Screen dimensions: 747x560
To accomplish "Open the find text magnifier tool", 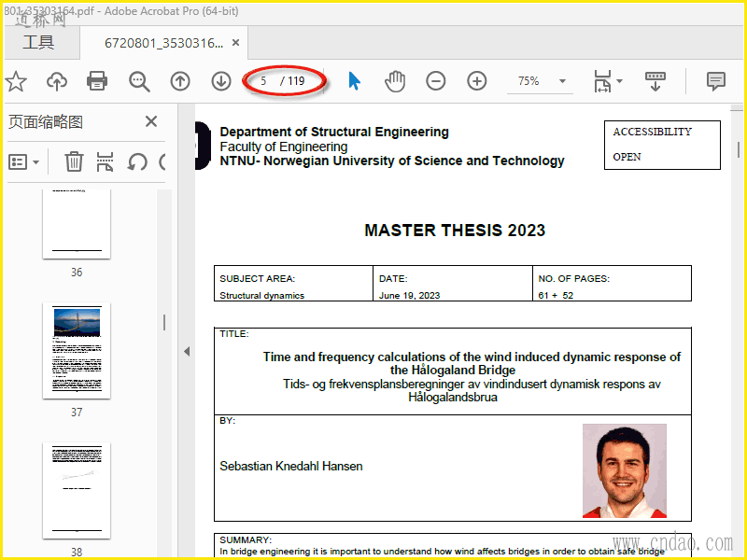I will (x=139, y=81).
